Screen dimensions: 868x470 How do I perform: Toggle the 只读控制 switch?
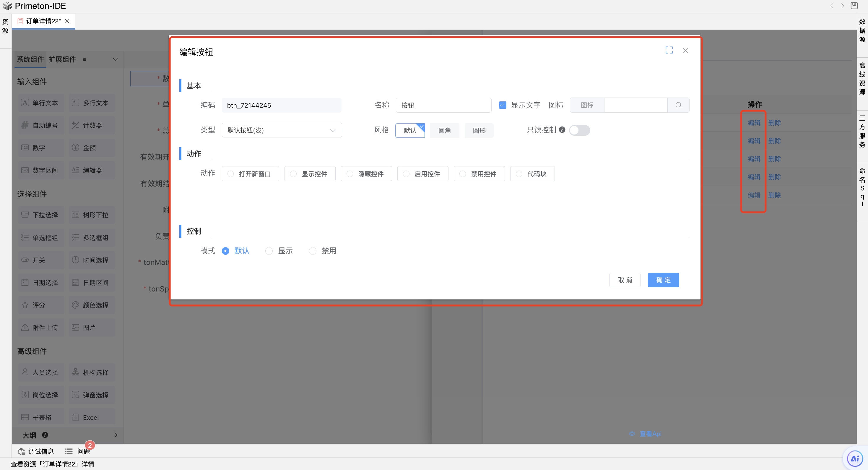coord(579,130)
